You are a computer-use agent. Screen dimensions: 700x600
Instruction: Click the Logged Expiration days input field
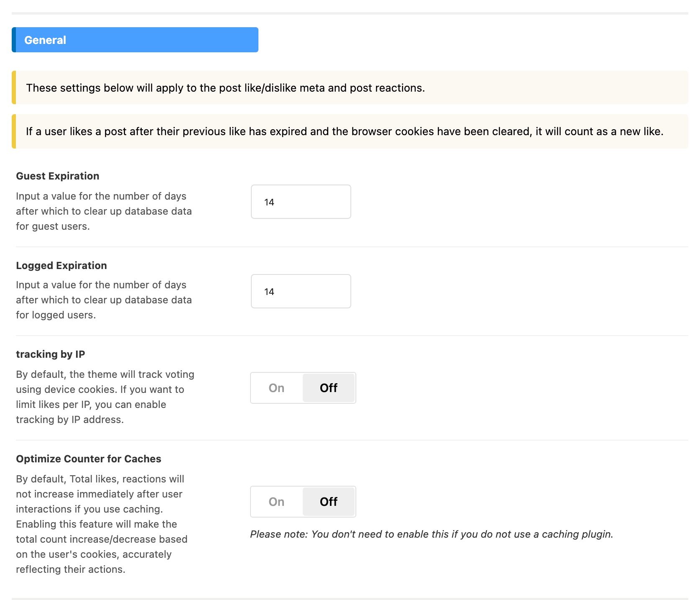[301, 291]
